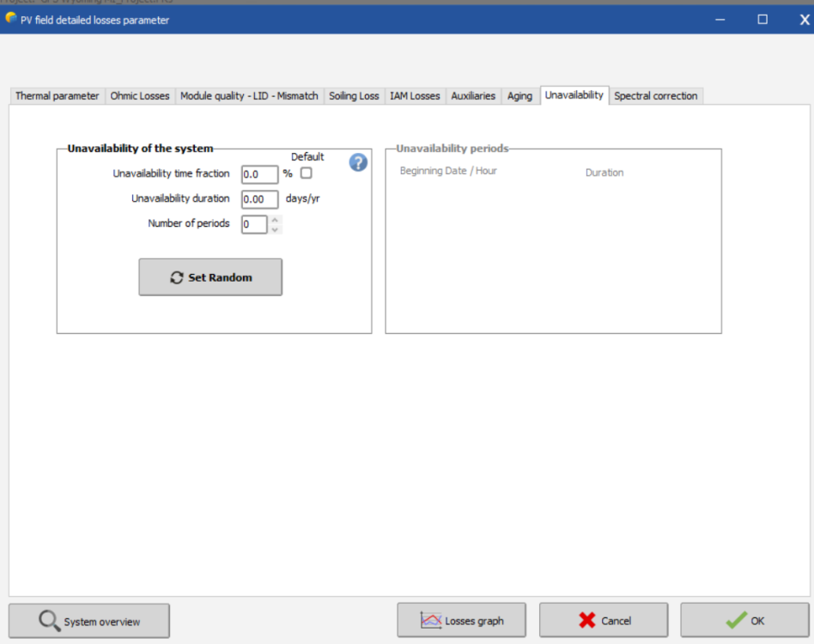Go to the Soiling Loss tab
The width and height of the screenshot is (814, 644).
354,96
